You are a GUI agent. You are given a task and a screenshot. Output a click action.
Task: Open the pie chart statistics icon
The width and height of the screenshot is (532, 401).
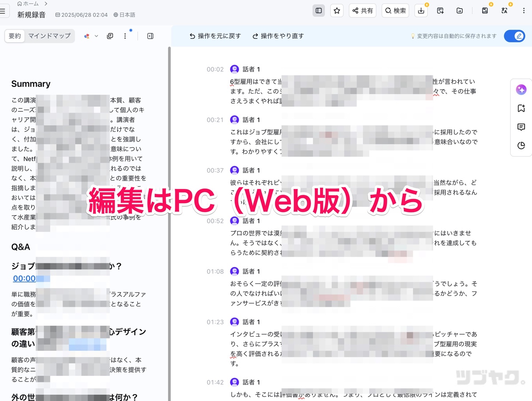click(521, 145)
